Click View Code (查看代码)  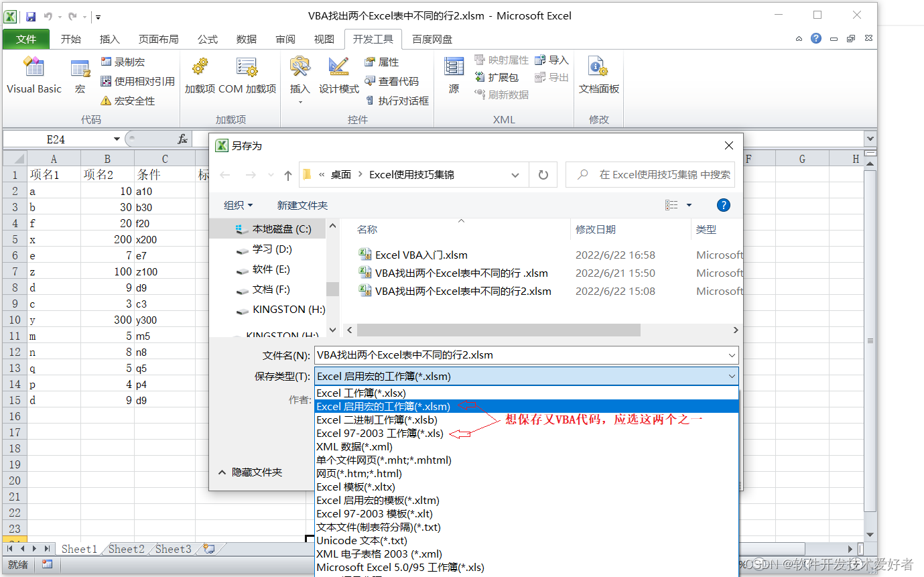[x=391, y=81]
